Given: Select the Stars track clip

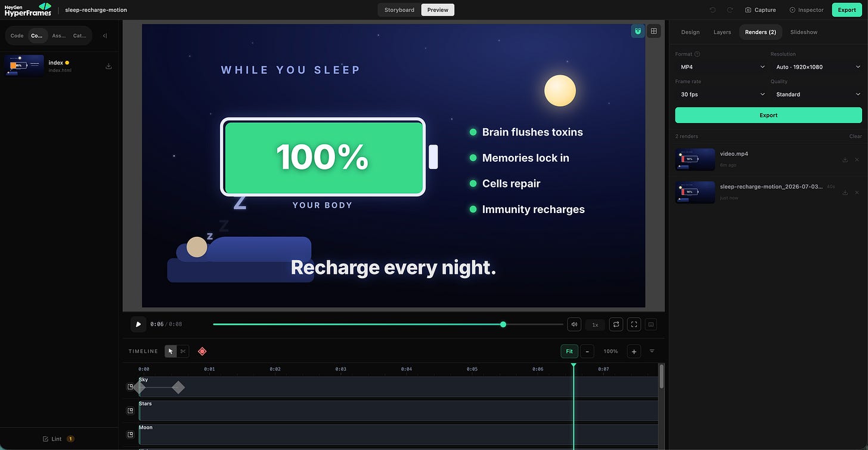Looking at the screenshot, I should (398, 411).
